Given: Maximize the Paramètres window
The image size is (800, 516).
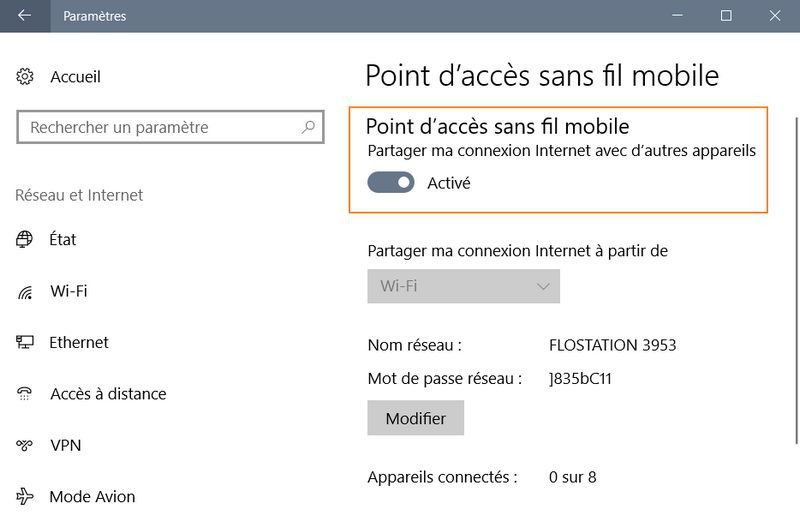Looking at the screenshot, I should tap(726, 16).
